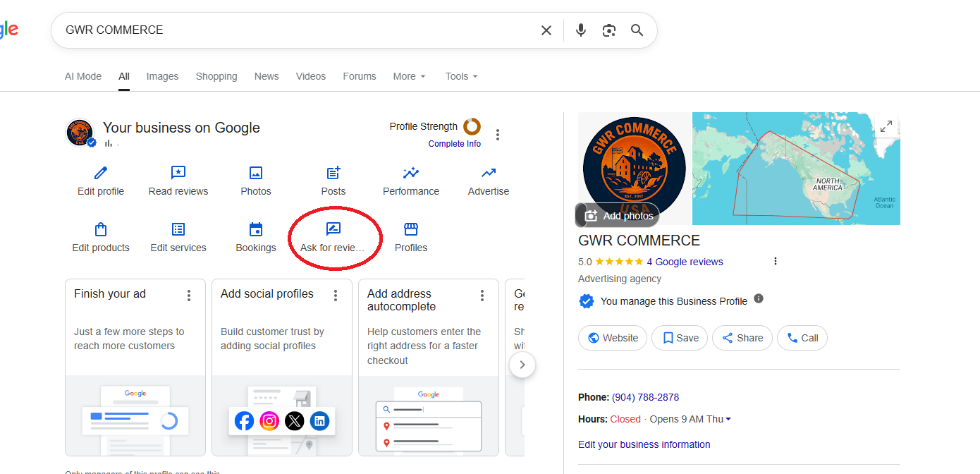
Task: Expand the map with fullscreen arrows icon
Action: coord(886,127)
